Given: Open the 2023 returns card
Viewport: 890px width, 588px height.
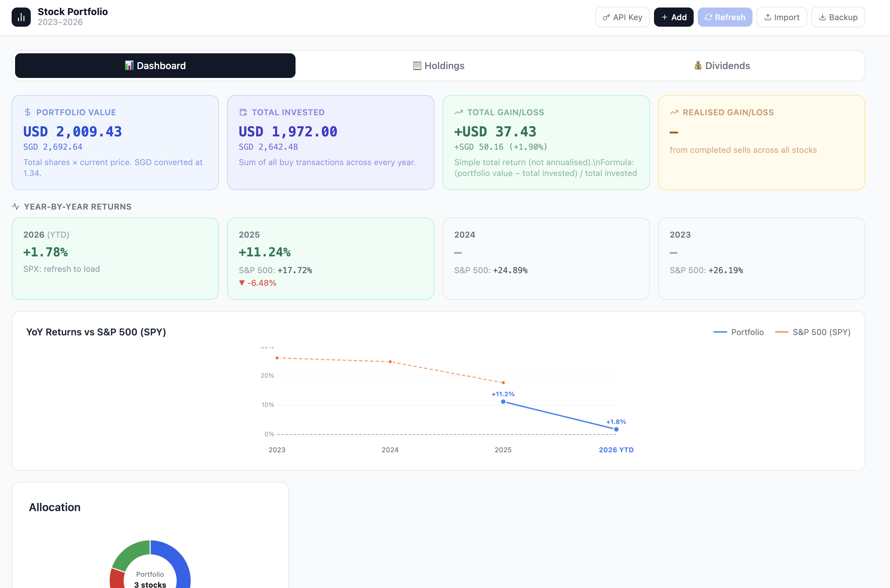Looking at the screenshot, I should click(761, 258).
